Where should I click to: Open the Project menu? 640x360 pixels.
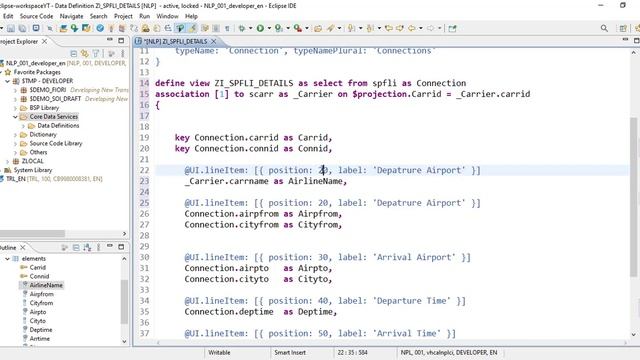point(123,16)
